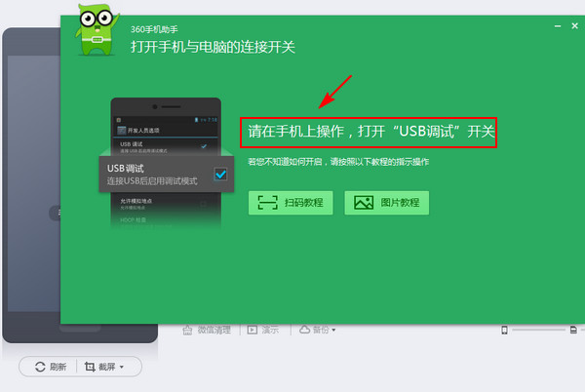585x392 pixels.
Task: Click the 360 mascot logo
Action: tap(97, 30)
